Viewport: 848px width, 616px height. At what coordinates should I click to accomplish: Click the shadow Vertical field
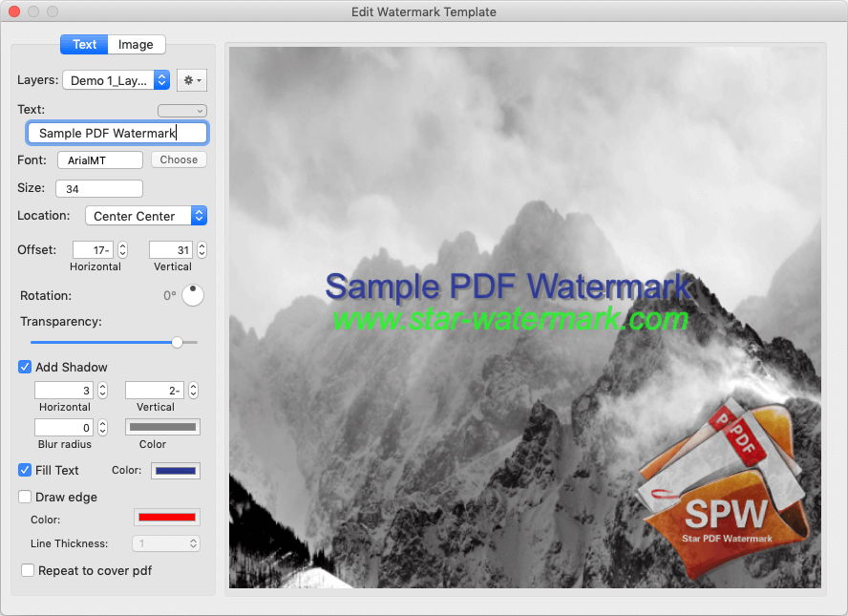(155, 390)
